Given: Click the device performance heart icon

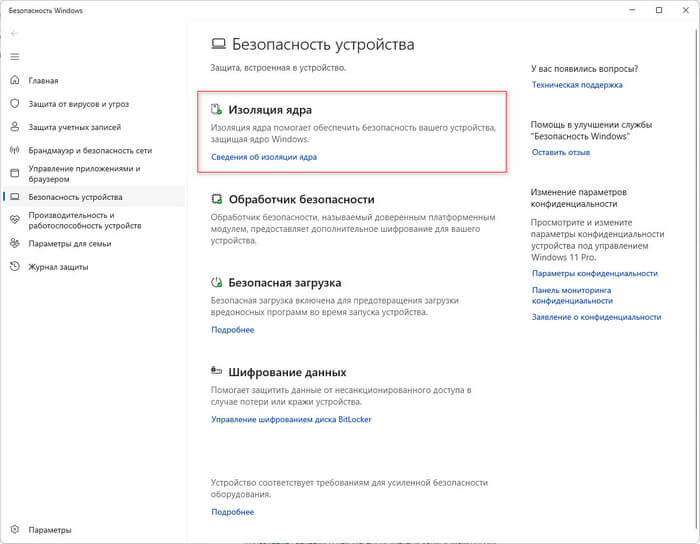Looking at the screenshot, I should [14, 220].
